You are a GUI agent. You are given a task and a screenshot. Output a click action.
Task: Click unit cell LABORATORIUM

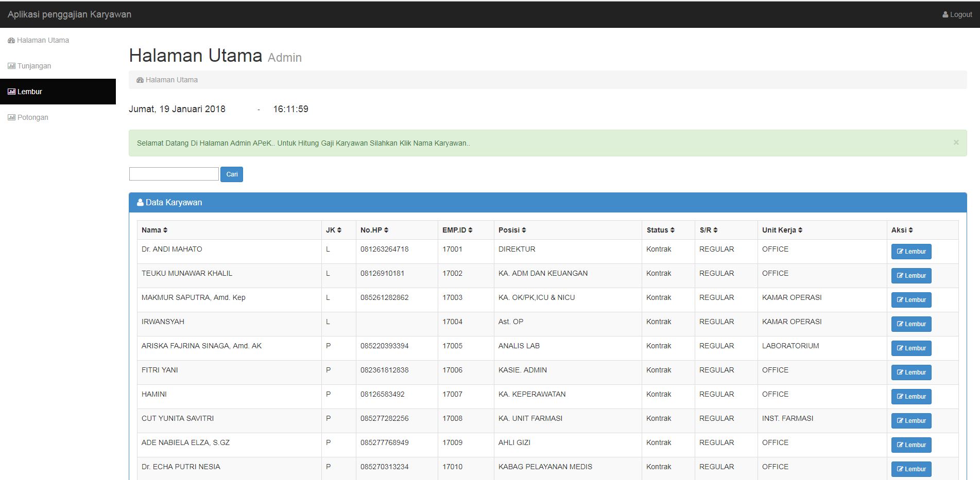790,346
